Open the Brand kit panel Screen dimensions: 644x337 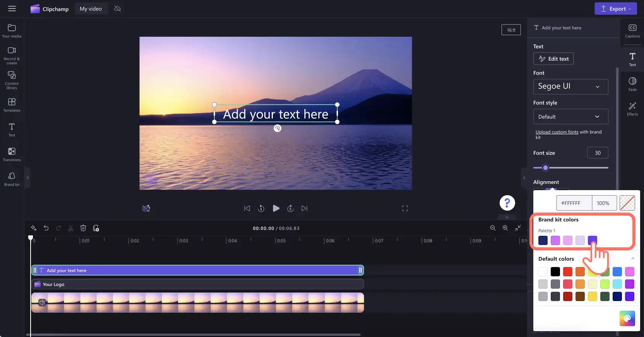12,179
